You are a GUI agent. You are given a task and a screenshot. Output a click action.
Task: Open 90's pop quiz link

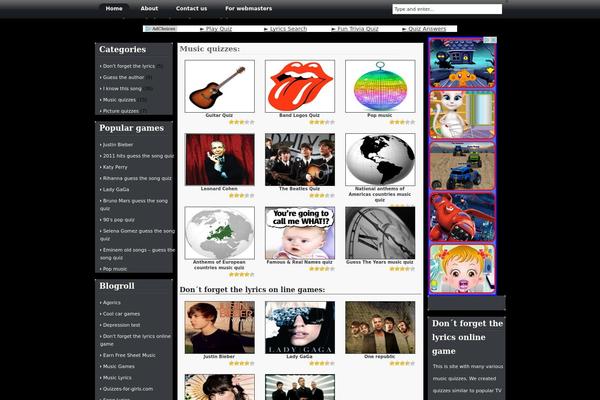click(119, 220)
